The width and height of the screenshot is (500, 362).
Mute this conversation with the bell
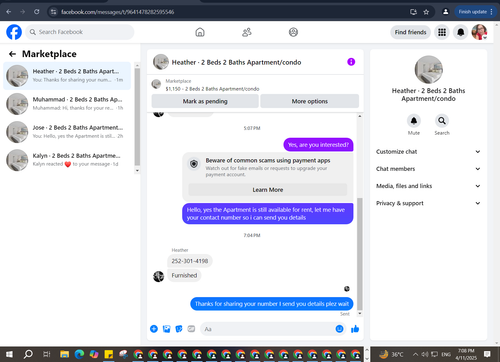(414, 121)
